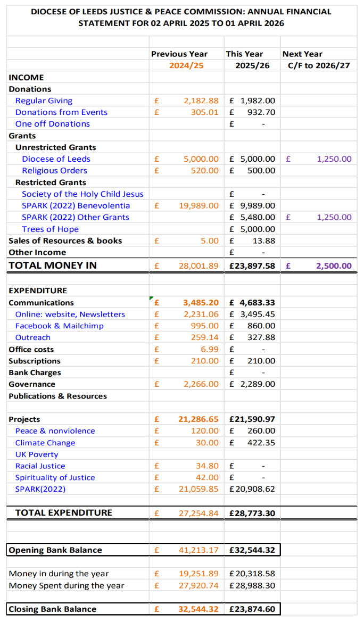Select 'Opening Bank Balance' label

coord(55,550)
